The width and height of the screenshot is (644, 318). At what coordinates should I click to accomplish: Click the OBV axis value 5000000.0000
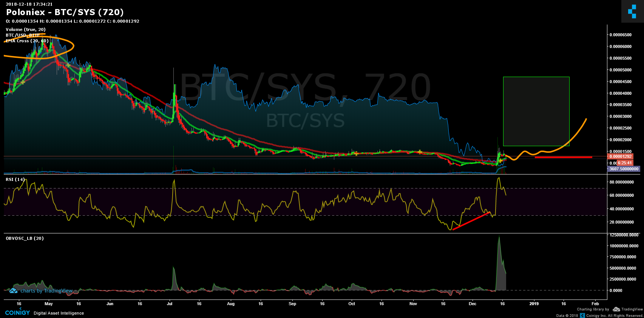623,268
